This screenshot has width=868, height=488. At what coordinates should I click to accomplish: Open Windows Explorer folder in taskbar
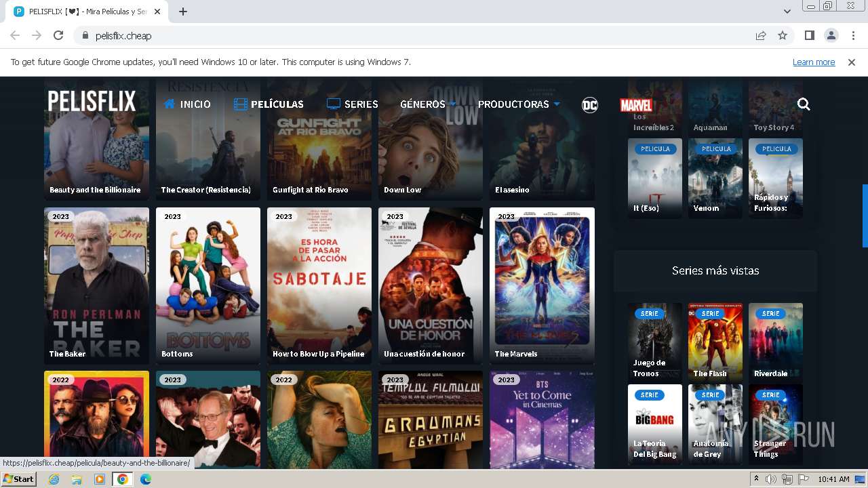point(77,479)
